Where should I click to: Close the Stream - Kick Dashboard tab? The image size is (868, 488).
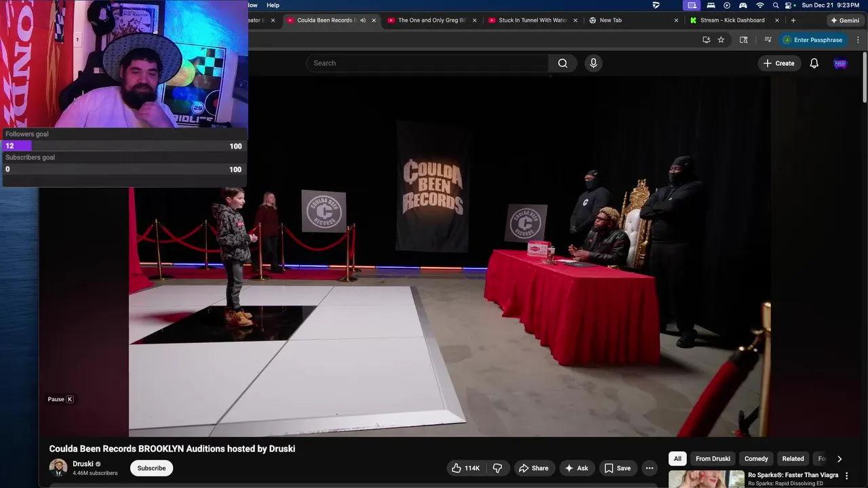(x=776, y=20)
